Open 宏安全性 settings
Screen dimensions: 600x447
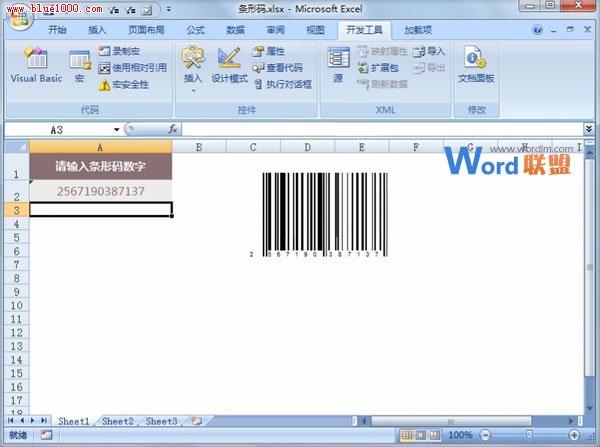[124, 85]
